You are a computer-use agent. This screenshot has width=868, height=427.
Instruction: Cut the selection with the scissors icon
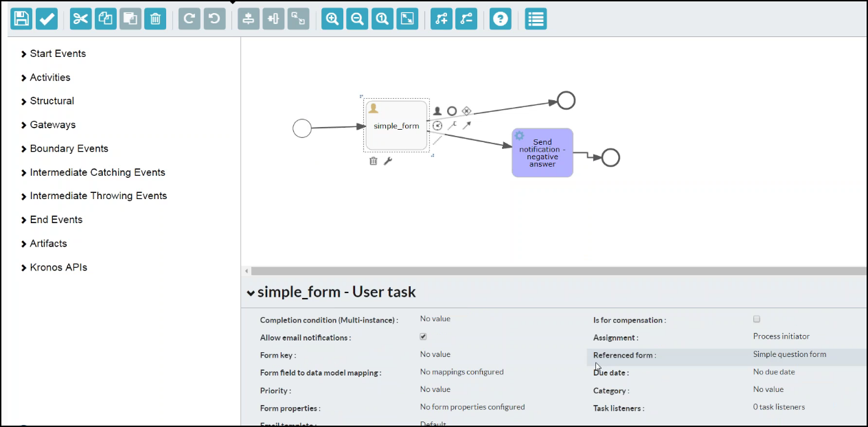coord(81,19)
